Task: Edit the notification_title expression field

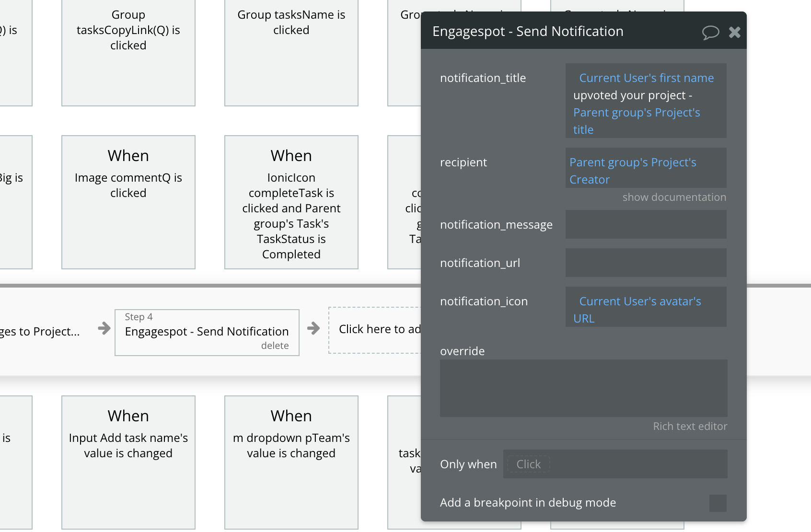Action: (646, 101)
